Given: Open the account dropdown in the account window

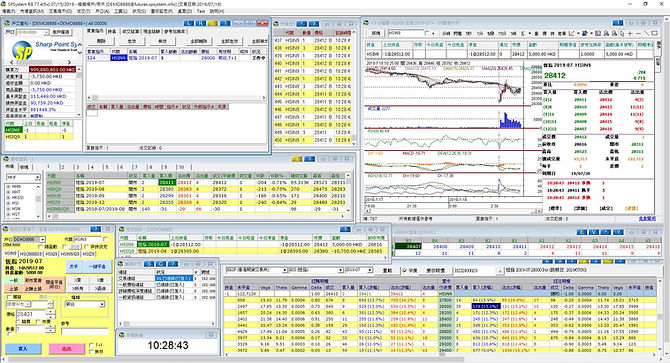Looking at the screenshot, I should [x=46, y=32].
